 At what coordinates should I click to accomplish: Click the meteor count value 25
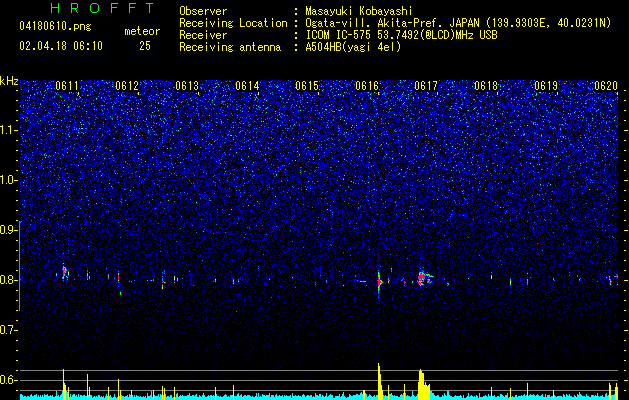tap(145, 46)
